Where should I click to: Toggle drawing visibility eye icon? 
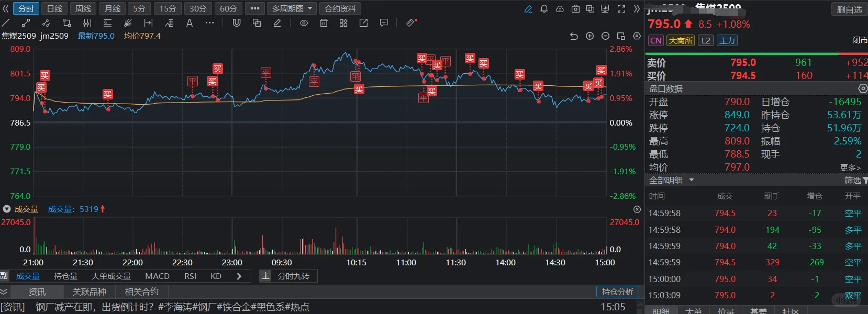click(304, 23)
